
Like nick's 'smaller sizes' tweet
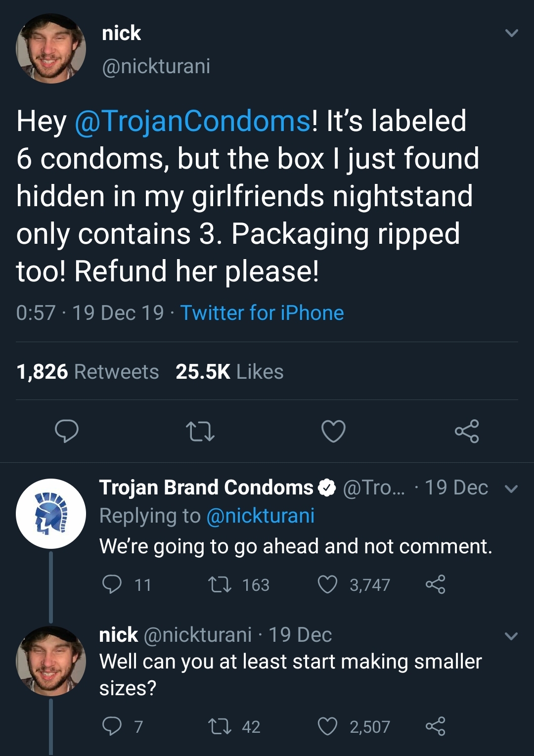tap(327, 726)
